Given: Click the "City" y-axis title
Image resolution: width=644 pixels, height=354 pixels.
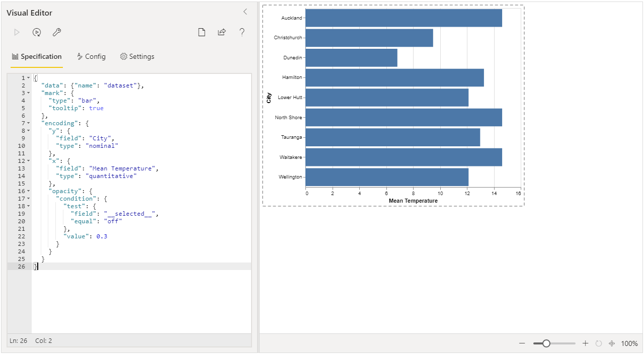Looking at the screenshot, I should tap(269, 98).
